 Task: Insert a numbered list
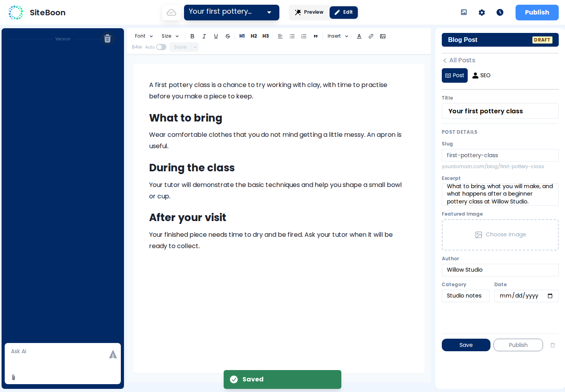(x=304, y=36)
